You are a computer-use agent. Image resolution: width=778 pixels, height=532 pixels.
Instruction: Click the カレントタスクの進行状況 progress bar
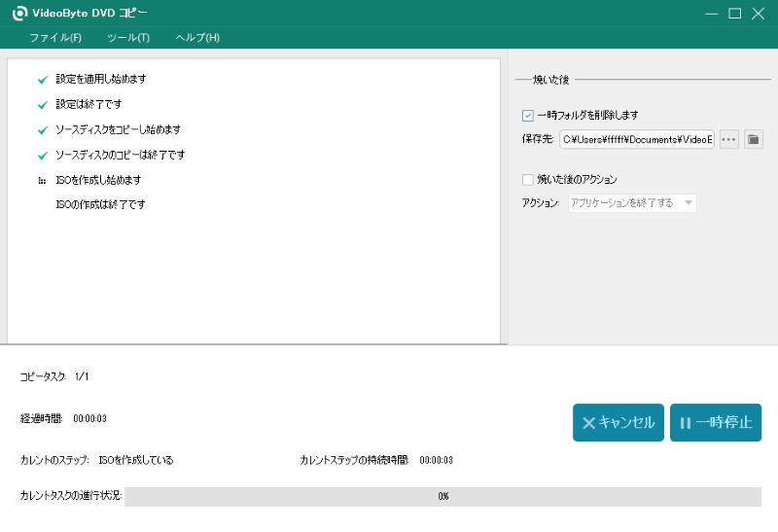[x=442, y=496]
